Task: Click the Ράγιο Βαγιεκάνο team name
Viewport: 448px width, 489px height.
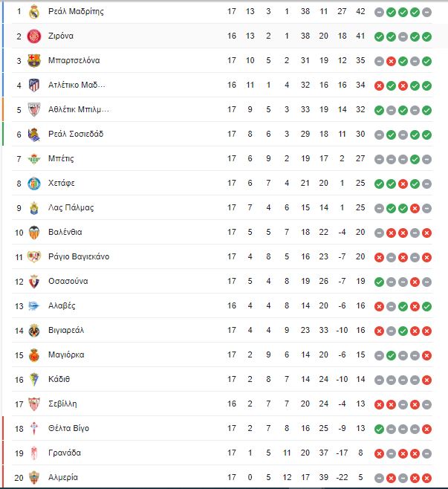Action: pyautogui.click(x=79, y=256)
